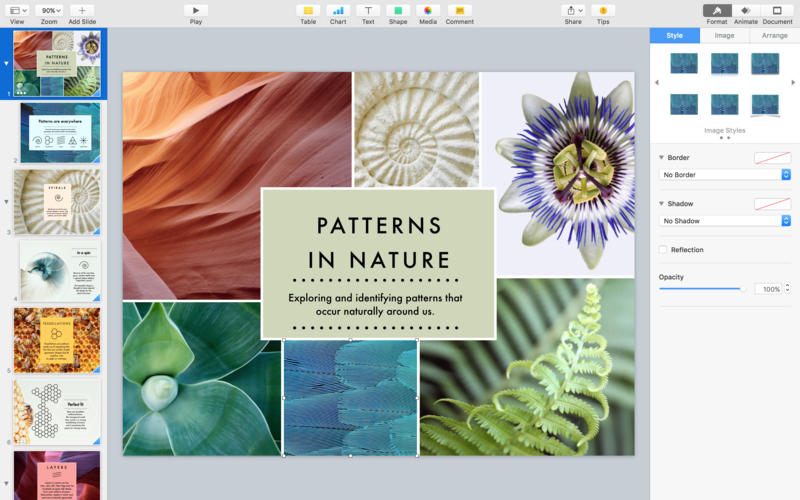Viewport: 800px width, 500px height.
Task: Enable the Reflection checkbox
Action: coord(663,250)
